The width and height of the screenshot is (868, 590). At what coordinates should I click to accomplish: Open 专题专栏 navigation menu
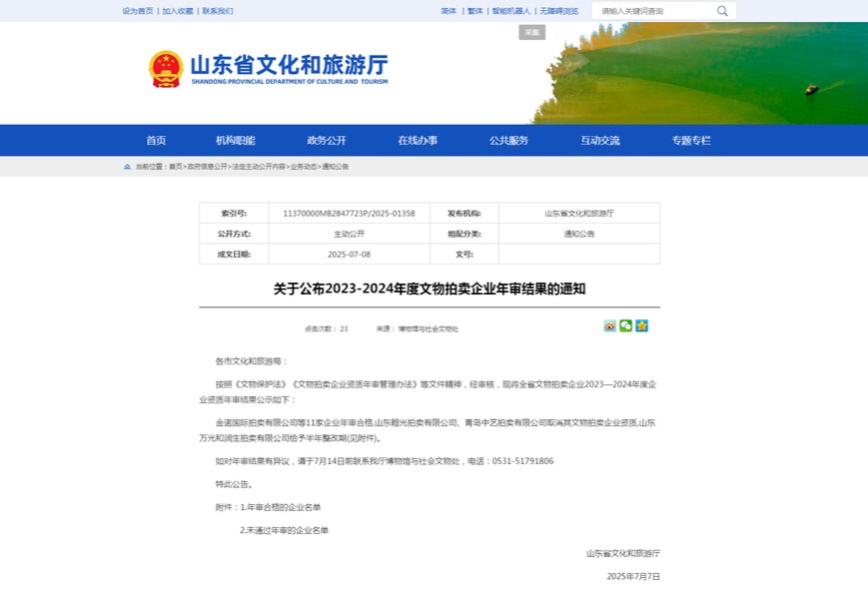point(691,141)
